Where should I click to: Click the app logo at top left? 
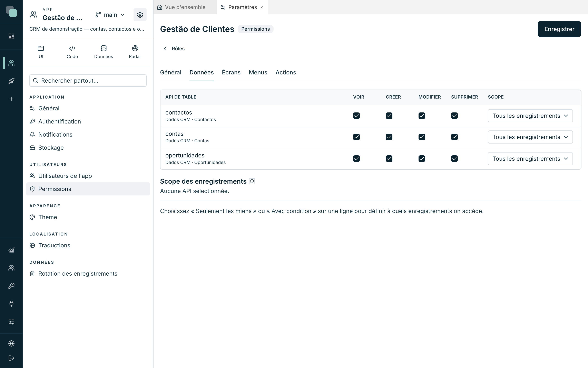(x=11, y=11)
